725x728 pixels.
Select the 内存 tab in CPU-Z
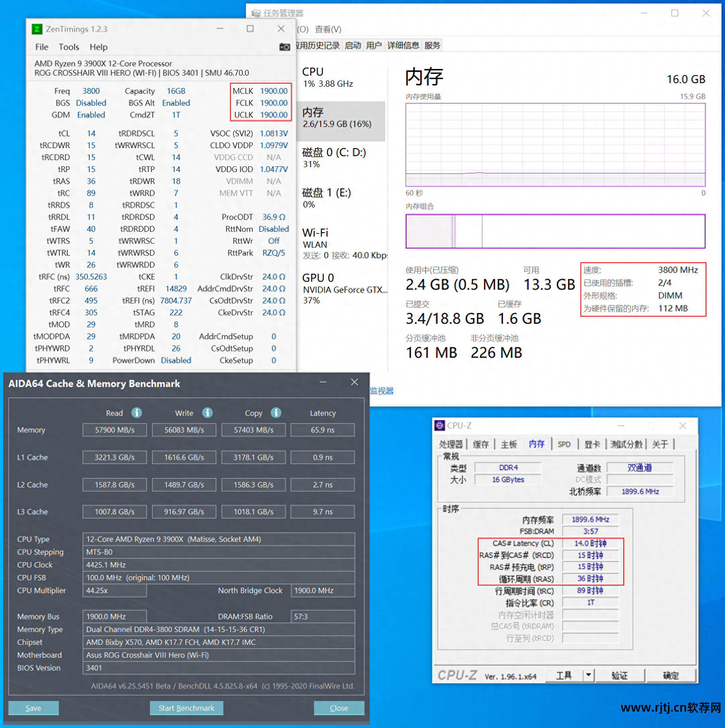point(537,444)
